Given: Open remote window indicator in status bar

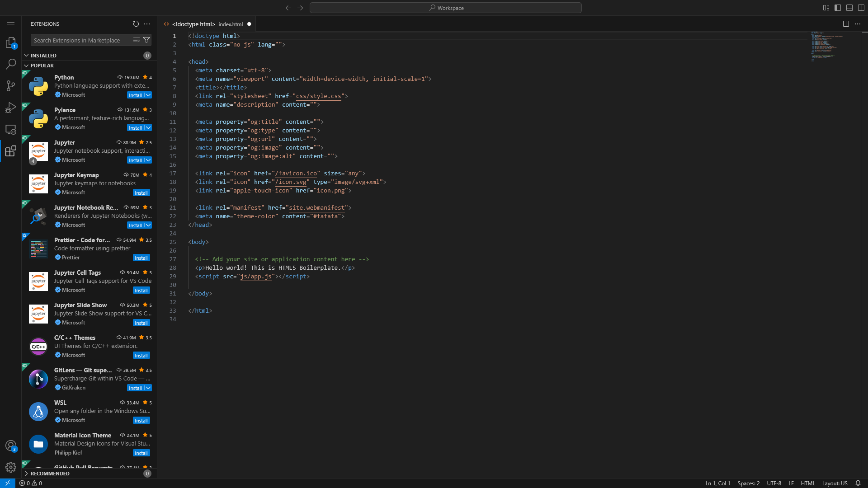Looking at the screenshot, I should pyautogui.click(x=8, y=483).
